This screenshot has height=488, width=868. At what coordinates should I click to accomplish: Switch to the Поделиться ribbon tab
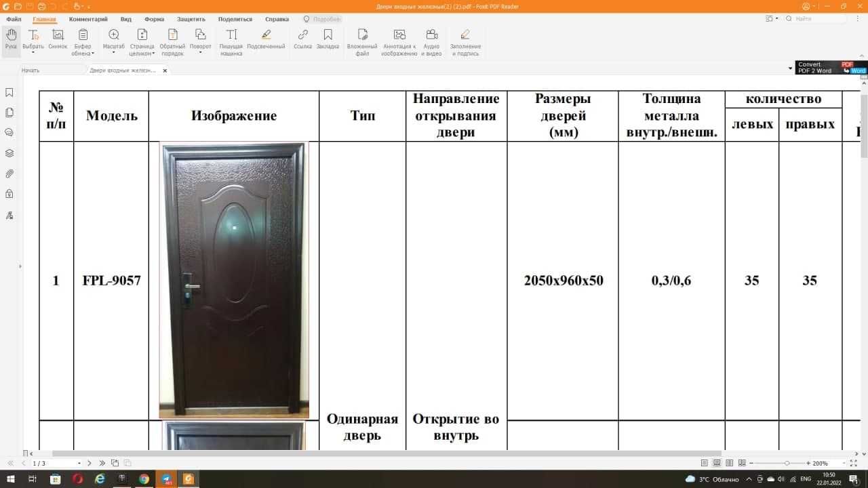click(235, 19)
